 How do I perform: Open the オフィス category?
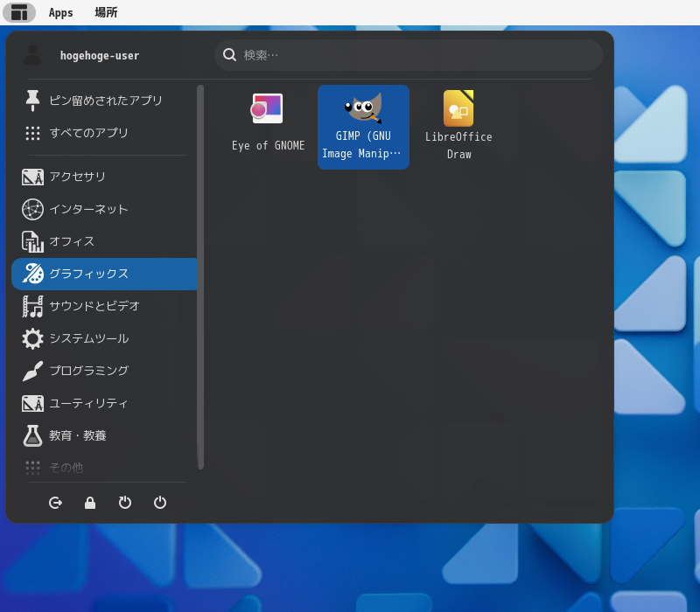[104, 242]
